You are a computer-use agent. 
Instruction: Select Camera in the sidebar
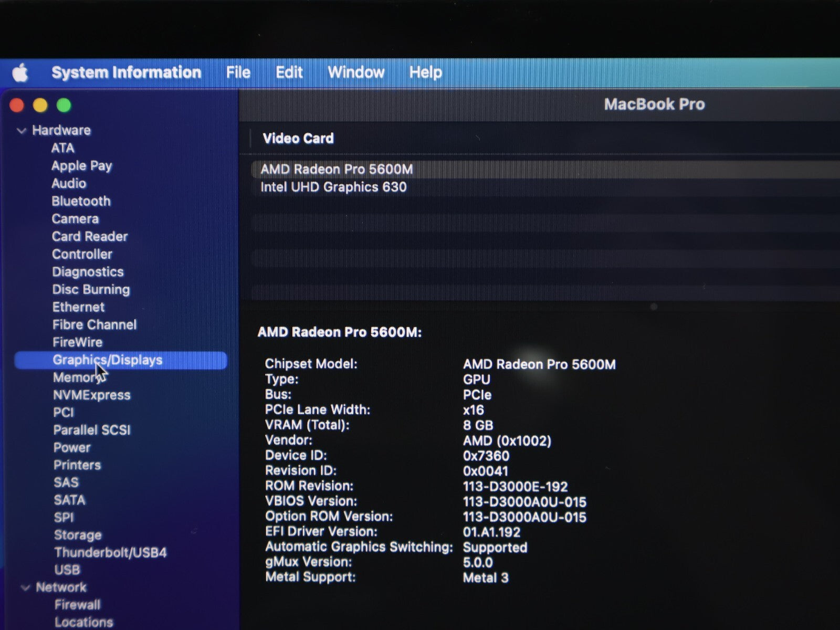pos(75,219)
